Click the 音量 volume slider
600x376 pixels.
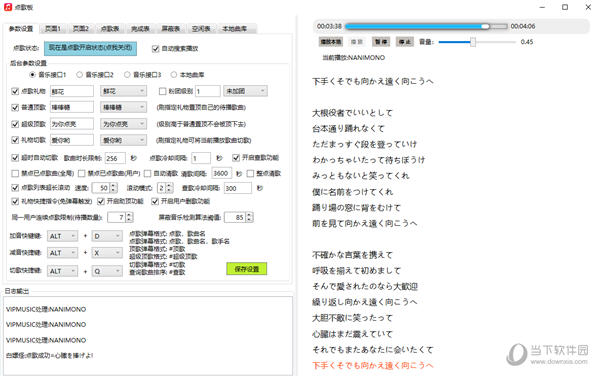coord(477,42)
